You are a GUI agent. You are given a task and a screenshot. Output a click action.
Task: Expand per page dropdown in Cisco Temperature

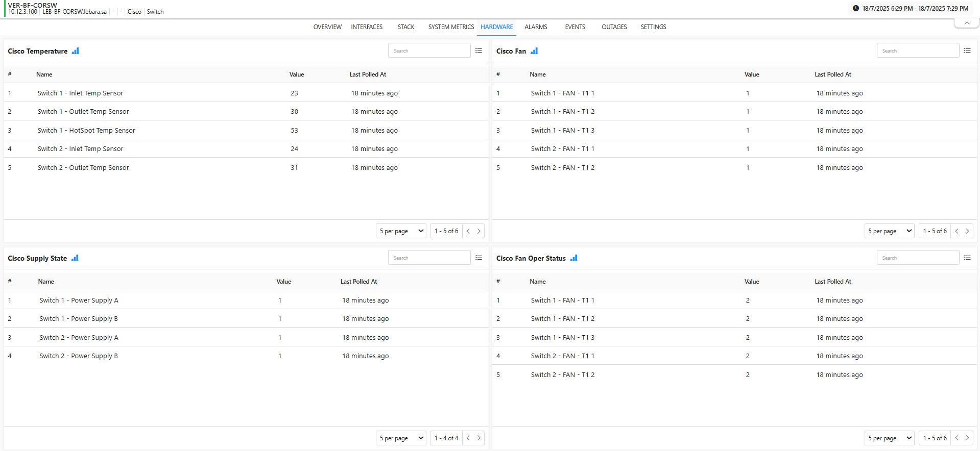pos(401,231)
